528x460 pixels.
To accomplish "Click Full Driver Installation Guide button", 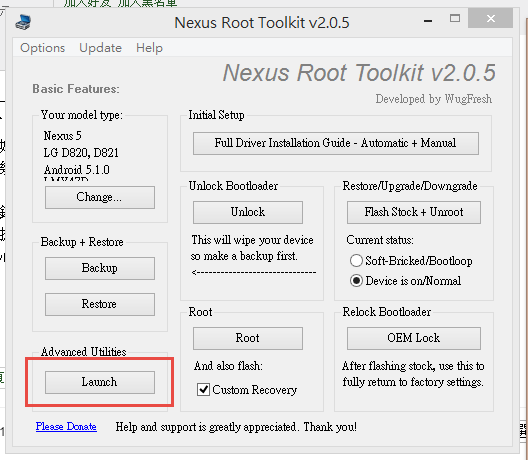I will [x=335, y=143].
